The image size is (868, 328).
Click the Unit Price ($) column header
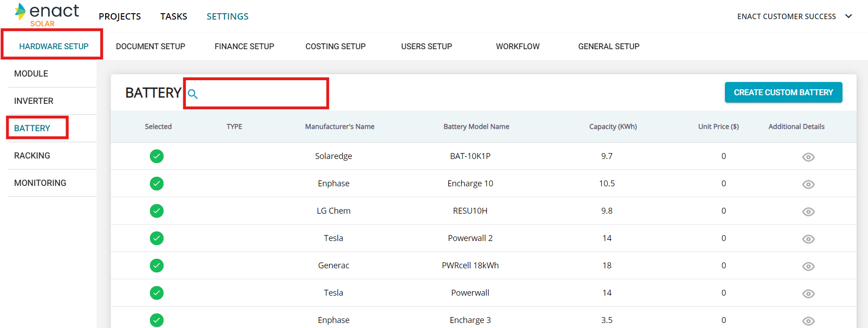coord(718,127)
